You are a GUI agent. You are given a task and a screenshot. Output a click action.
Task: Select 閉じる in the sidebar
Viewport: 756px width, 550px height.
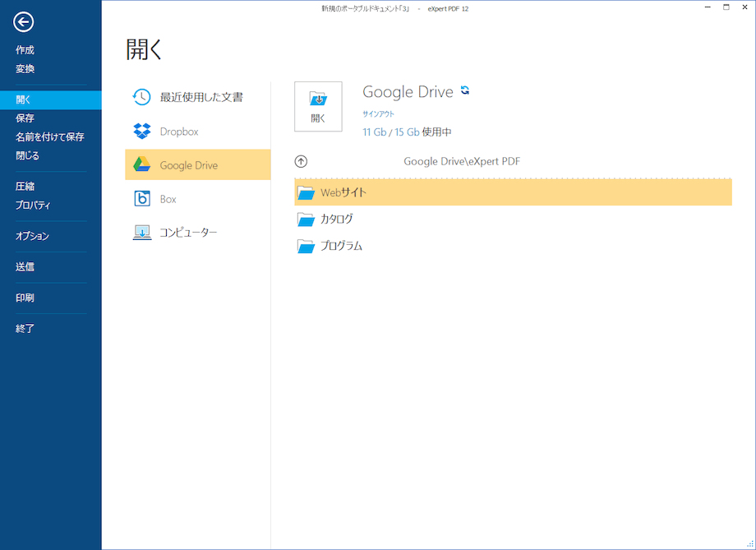pos(27,156)
